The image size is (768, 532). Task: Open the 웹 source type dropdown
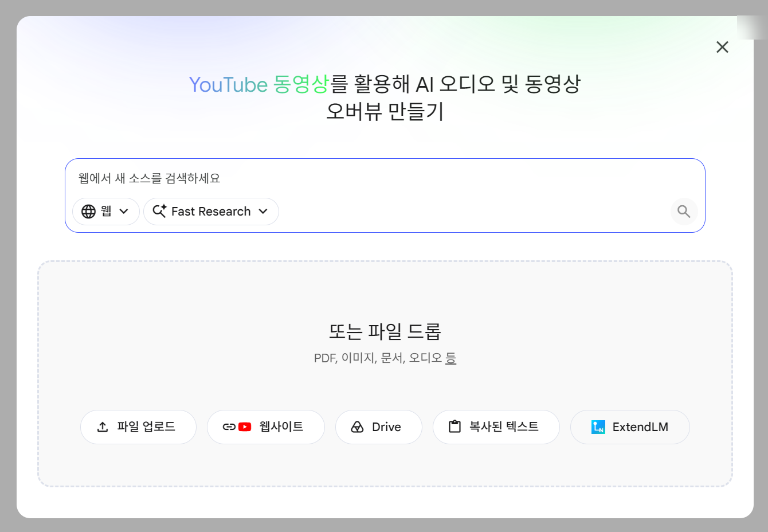coord(106,212)
